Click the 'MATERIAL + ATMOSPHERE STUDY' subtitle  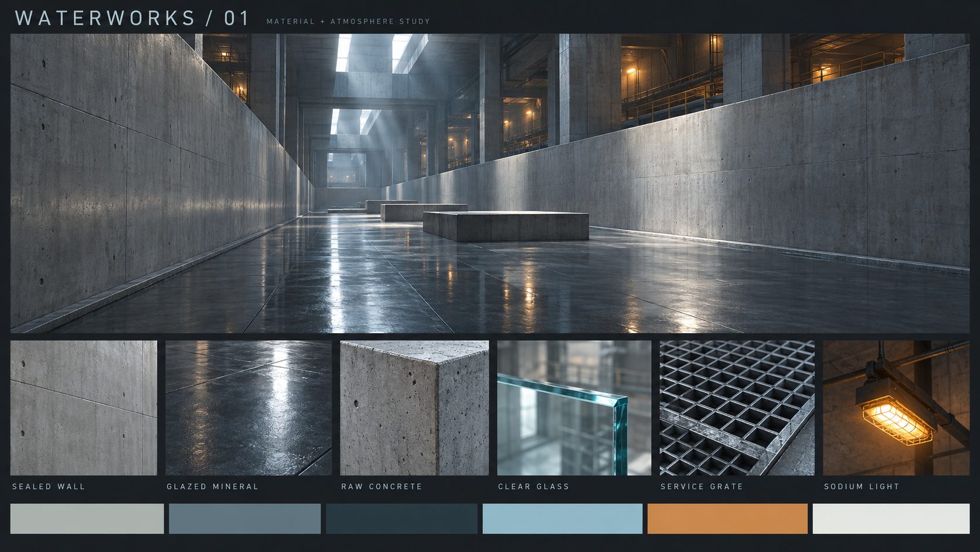(348, 22)
